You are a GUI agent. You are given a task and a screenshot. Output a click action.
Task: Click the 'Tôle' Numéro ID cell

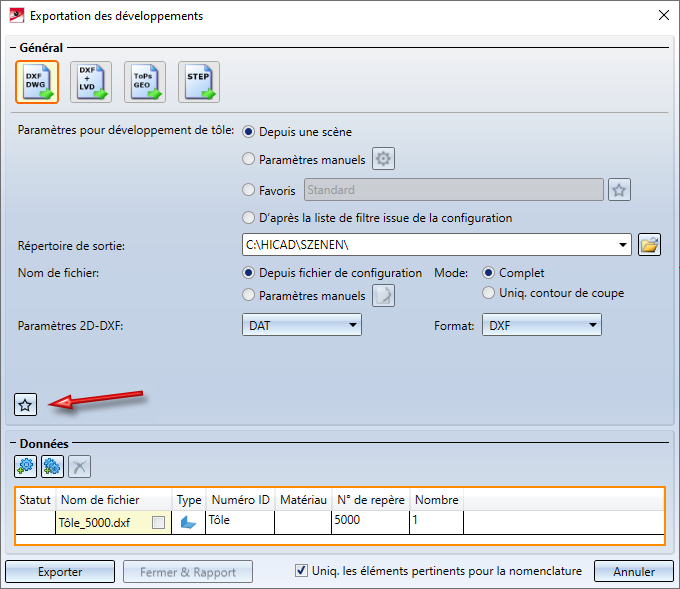pyautogui.click(x=240, y=523)
